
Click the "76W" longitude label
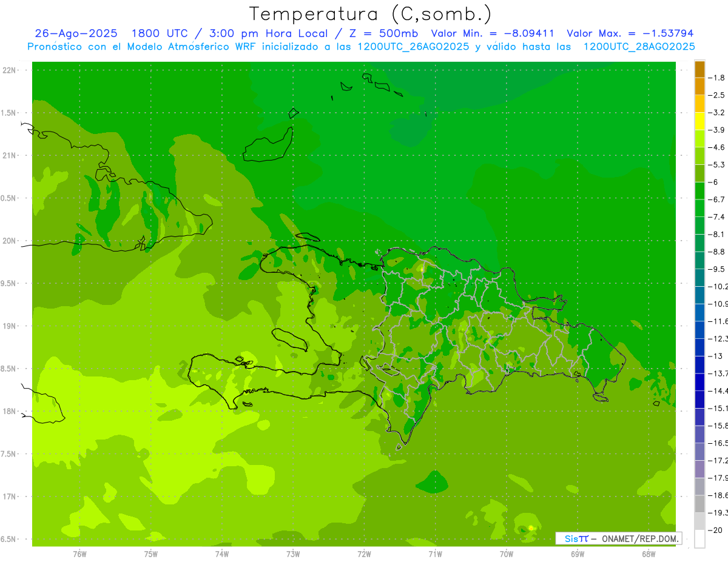pos(79,554)
